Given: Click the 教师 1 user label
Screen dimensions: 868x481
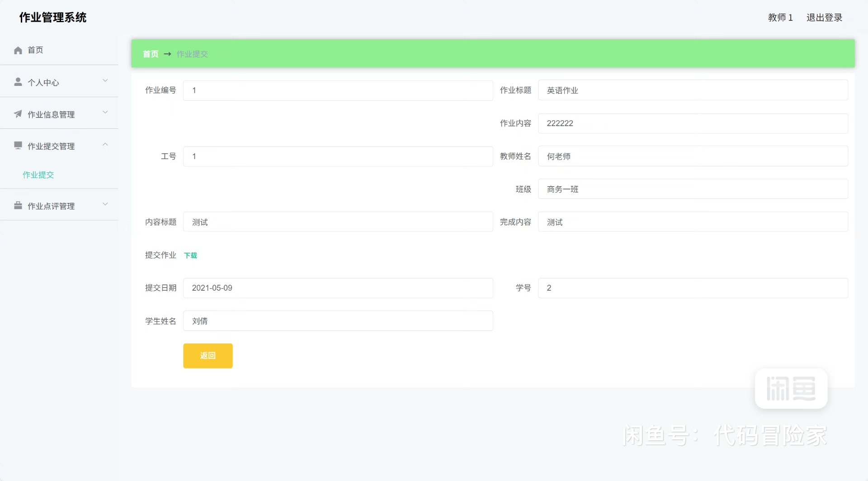Looking at the screenshot, I should click(780, 18).
